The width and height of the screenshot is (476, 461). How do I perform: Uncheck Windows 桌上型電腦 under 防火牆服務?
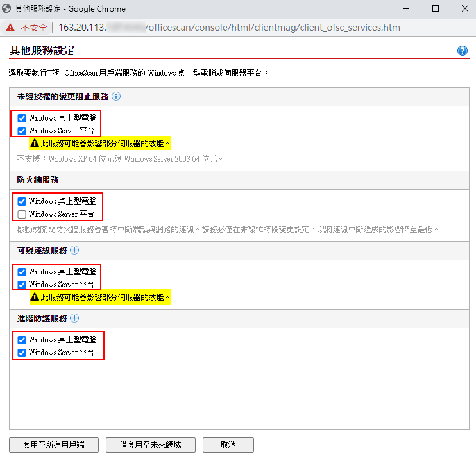[22, 201]
